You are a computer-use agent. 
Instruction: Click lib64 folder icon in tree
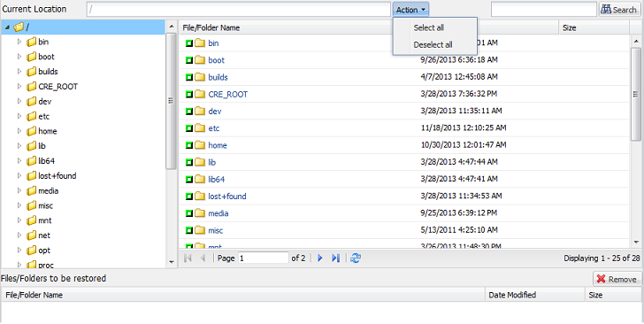pyautogui.click(x=32, y=161)
